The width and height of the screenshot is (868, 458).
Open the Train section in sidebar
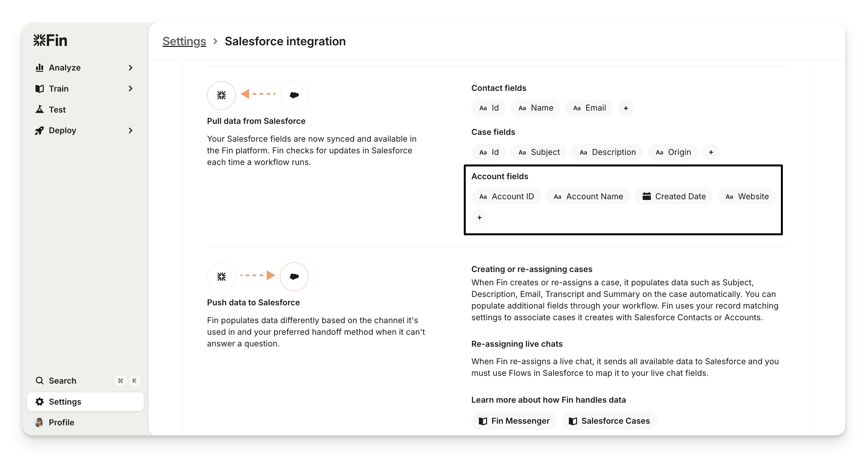[x=59, y=89]
